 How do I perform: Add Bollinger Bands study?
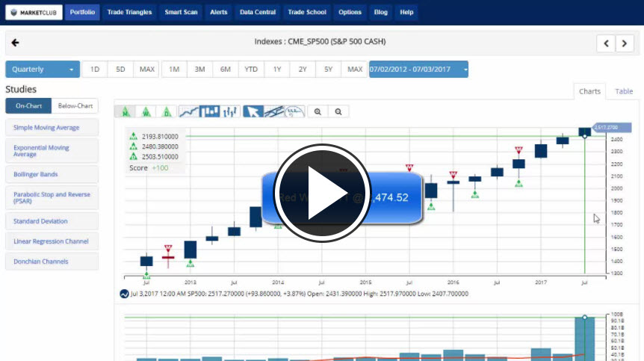[52, 175]
